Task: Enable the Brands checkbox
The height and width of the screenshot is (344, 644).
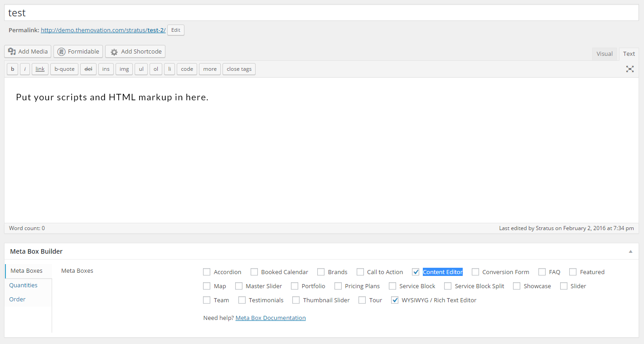Action: point(321,272)
